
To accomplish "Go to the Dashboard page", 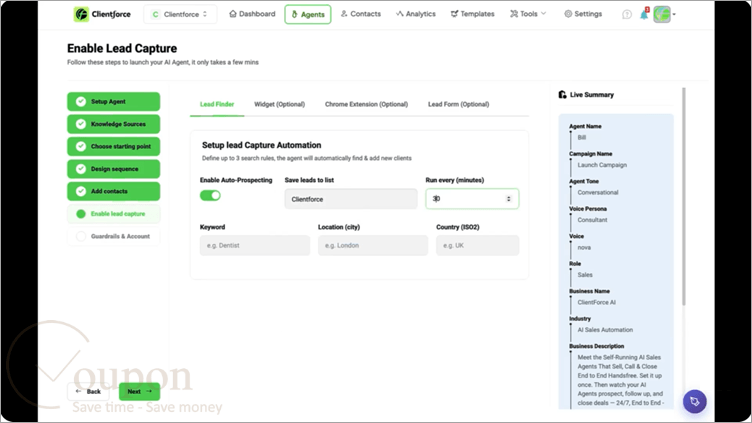I will point(252,14).
